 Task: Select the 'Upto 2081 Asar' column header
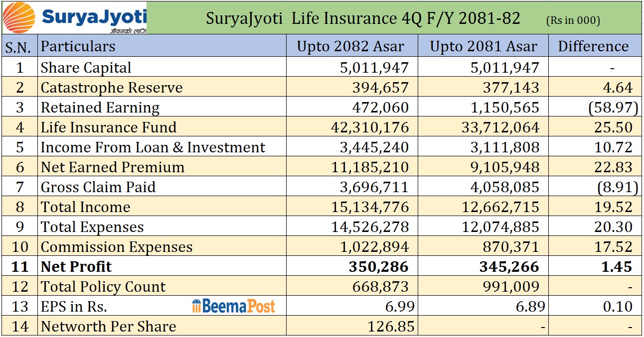pyautogui.click(x=483, y=46)
